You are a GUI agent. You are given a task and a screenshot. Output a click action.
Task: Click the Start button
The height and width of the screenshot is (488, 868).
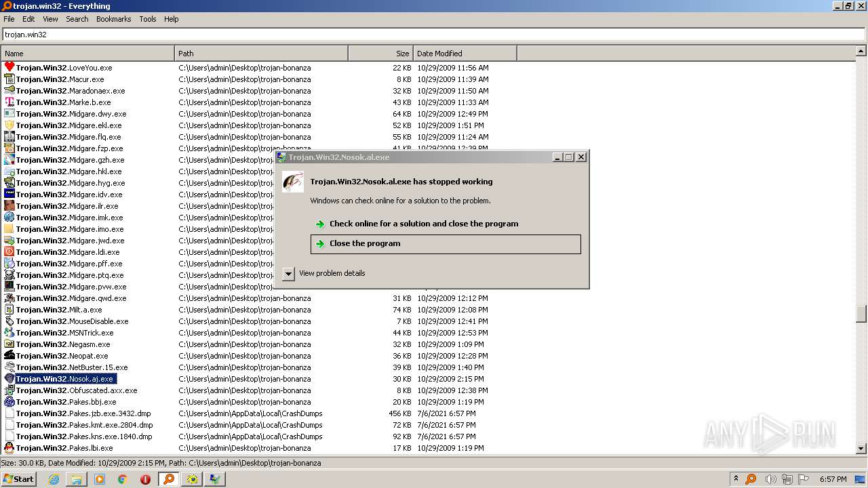(19, 479)
